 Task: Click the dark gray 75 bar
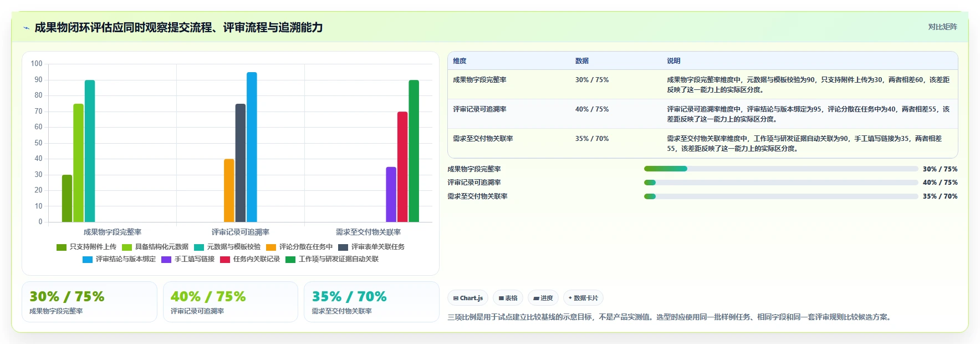[x=241, y=163]
